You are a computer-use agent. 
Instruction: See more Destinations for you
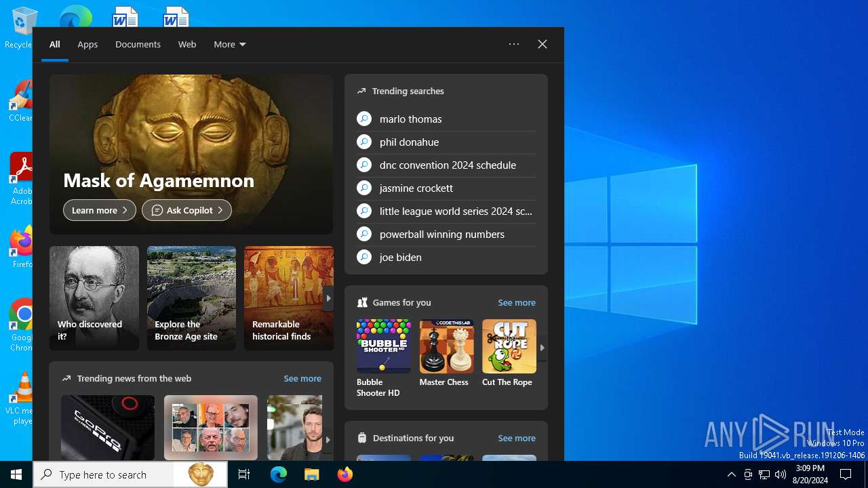[x=517, y=439]
